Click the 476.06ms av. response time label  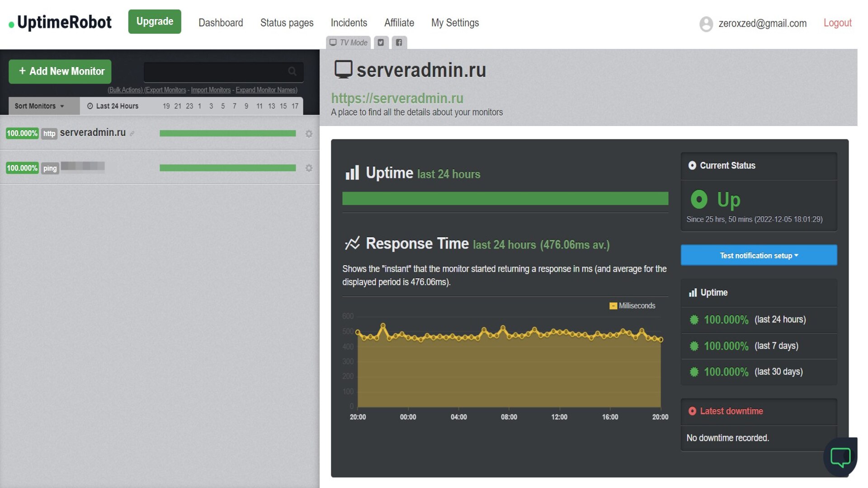coord(575,245)
